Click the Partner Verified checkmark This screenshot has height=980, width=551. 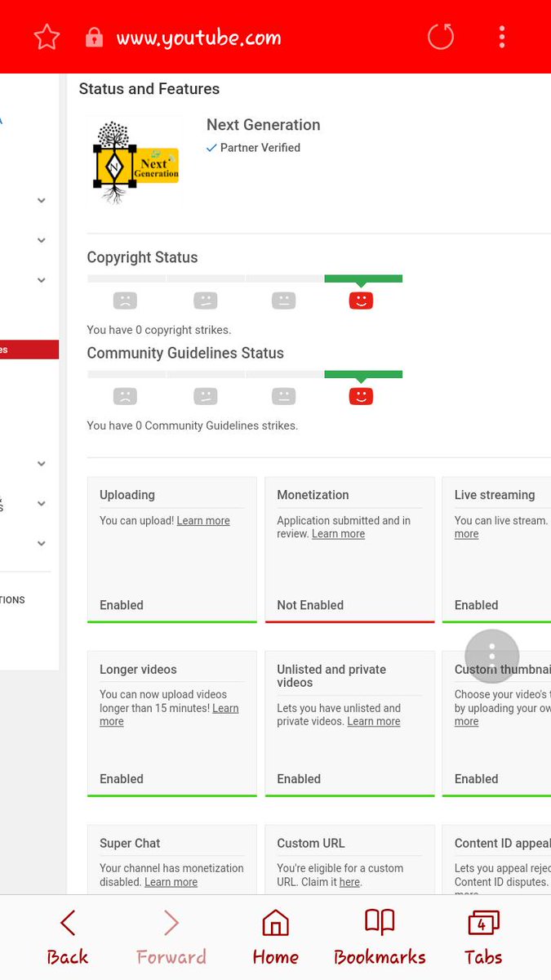click(x=211, y=148)
